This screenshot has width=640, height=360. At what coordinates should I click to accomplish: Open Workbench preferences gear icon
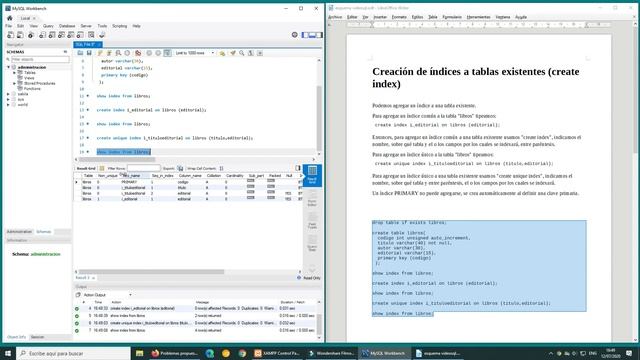pos(295,35)
